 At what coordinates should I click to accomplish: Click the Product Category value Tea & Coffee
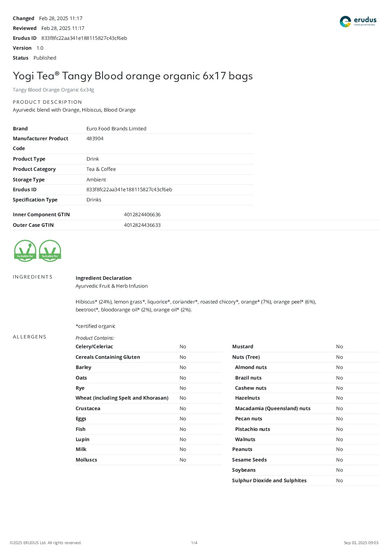101,169
